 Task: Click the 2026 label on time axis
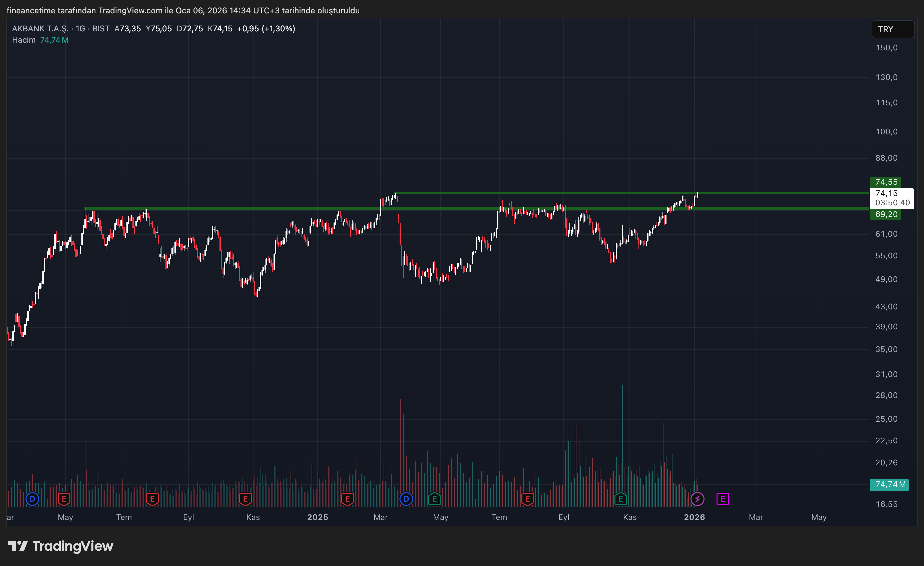coord(694,517)
